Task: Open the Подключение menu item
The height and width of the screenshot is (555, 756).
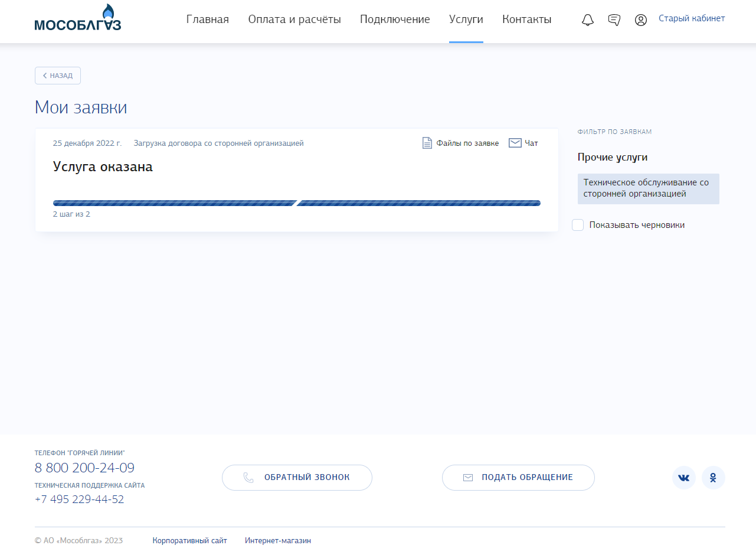Action: 395,19
